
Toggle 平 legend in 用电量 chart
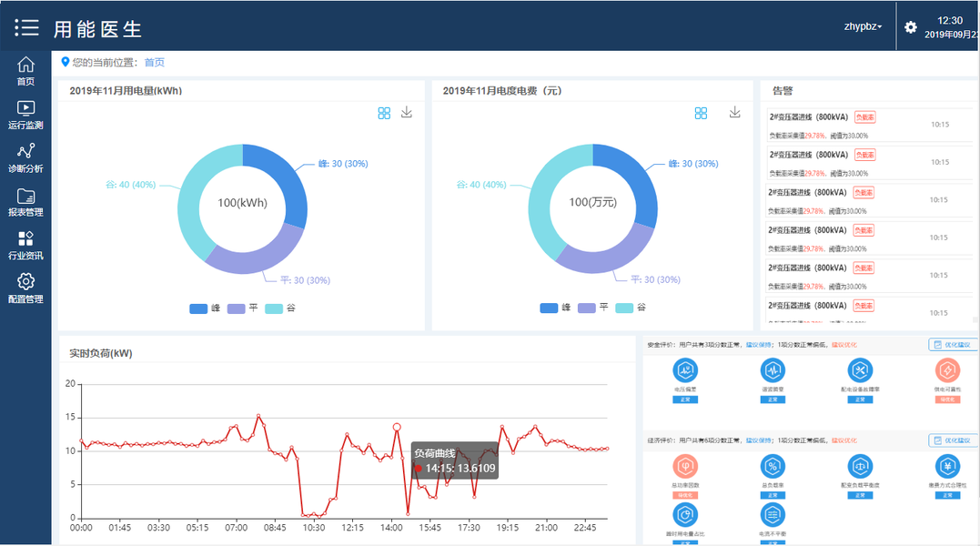click(243, 308)
